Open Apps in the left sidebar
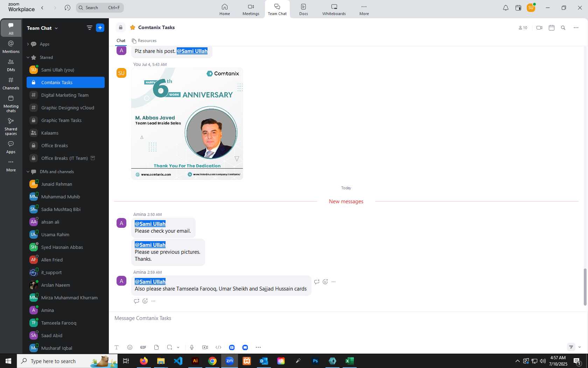The height and width of the screenshot is (368, 588). click(11, 147)
